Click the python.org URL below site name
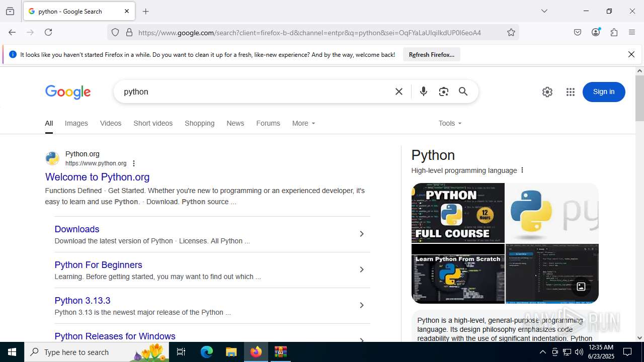Screen dimensions: 644x362 [x=96, y=163]
